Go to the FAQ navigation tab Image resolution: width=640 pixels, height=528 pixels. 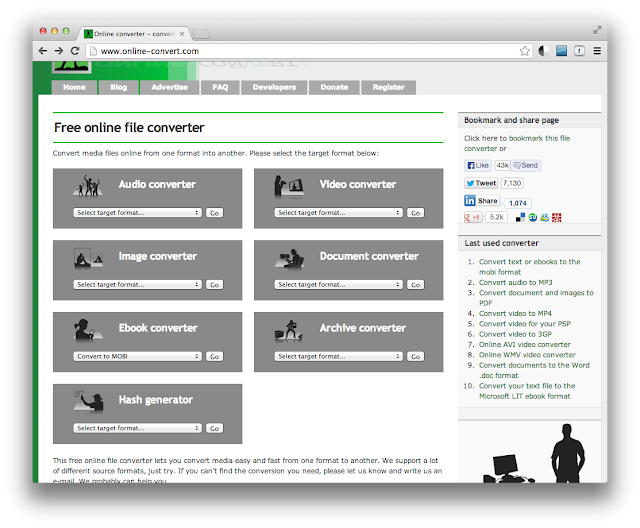(x=220, y=88)
